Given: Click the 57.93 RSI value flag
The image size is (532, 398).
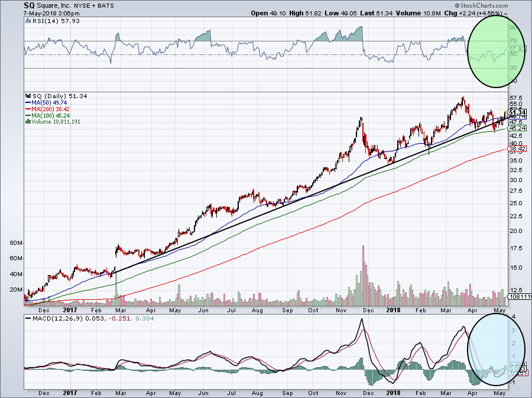Looking at the screenshot, I should pyautogui.click(x=518, y=49).
